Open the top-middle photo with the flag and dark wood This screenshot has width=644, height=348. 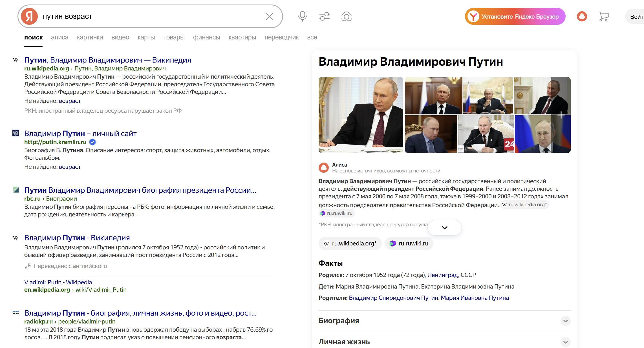pos(434,96)
